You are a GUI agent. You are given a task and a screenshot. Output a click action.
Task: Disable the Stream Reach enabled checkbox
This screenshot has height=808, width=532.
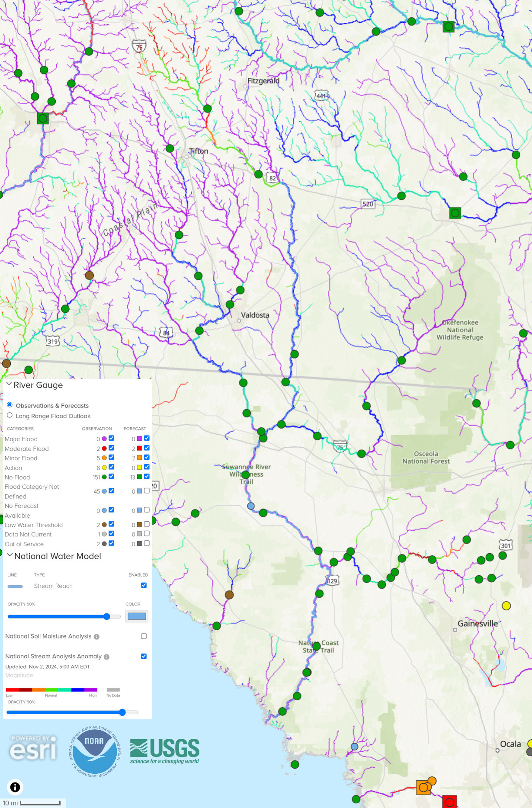click(x=144, y=586)
